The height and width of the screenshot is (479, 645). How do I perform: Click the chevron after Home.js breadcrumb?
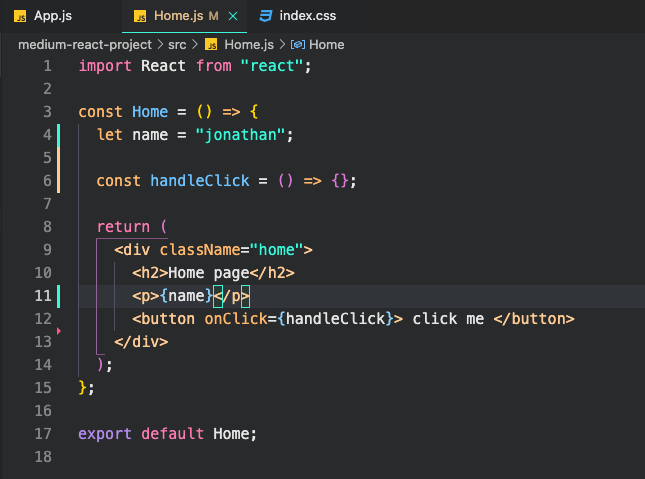[x=282, y=44]
